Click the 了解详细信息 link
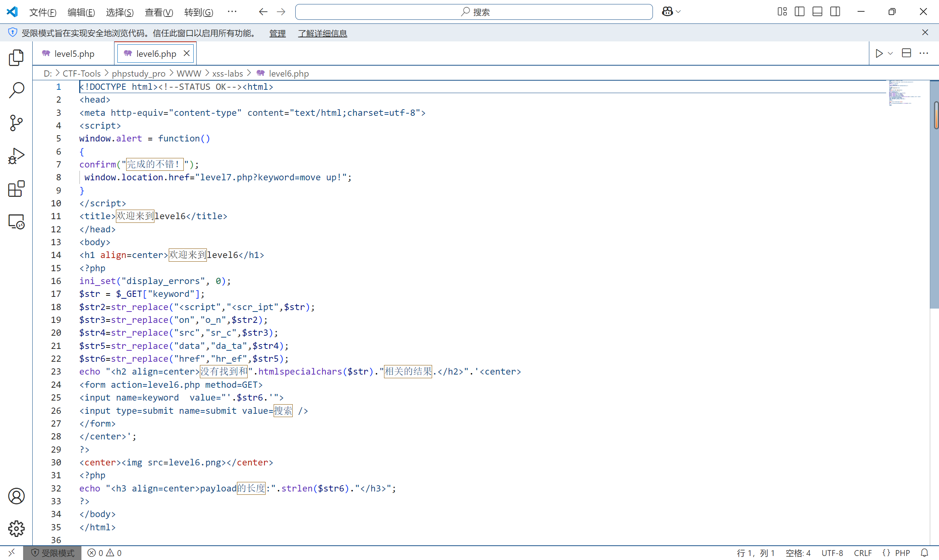Screen dimensions: 939x560 pos(322,33)
